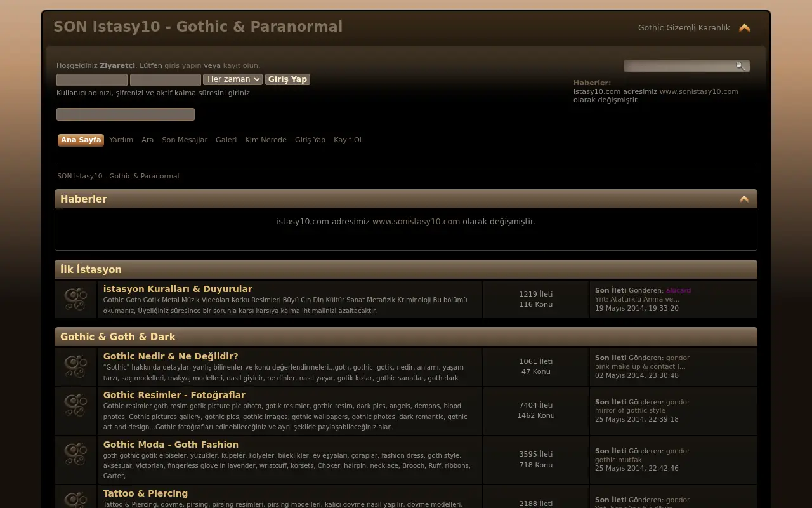Open the İlk İstasyon category header
Image resolution: width=812 pixels, height=508 pixels.
[x=91, y=270]
